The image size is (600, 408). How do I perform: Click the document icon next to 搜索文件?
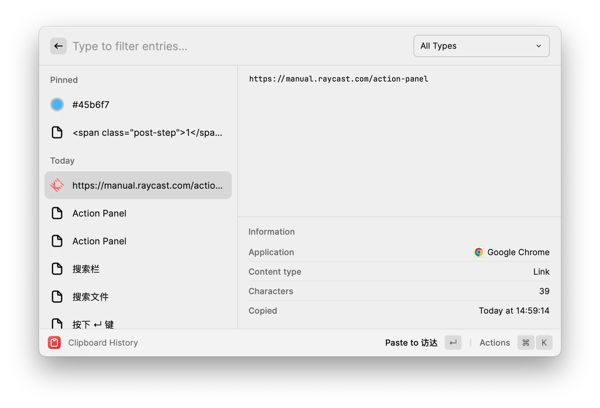coord(57,297)
